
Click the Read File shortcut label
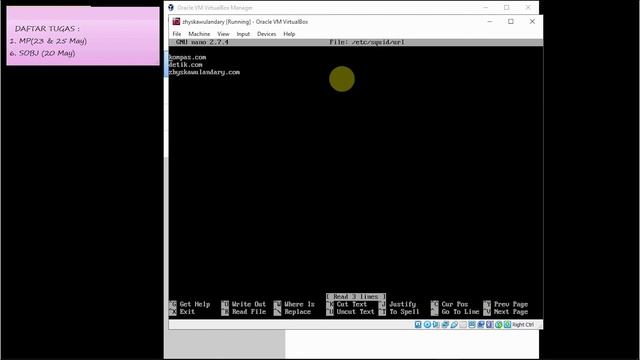[249, 312]
